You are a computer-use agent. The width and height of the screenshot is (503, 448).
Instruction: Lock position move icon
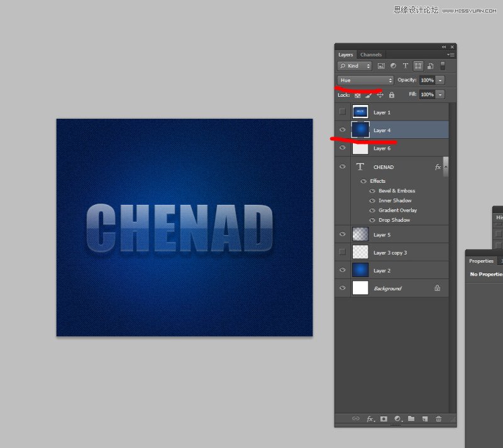coord(380,95)
